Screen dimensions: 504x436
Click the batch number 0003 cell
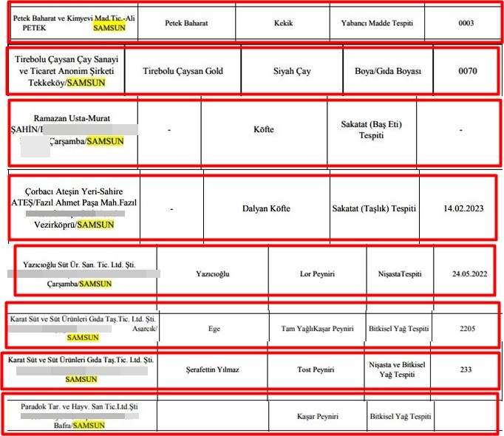(466, 24)
